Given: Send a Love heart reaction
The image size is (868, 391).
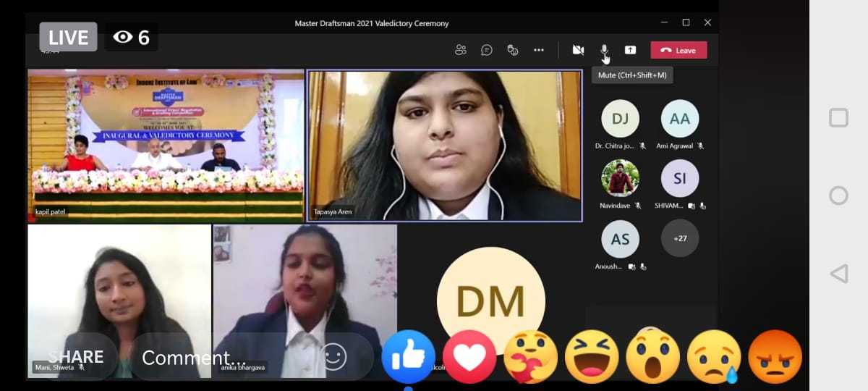Looking at the screenshot, I should [x=469, y=357].
